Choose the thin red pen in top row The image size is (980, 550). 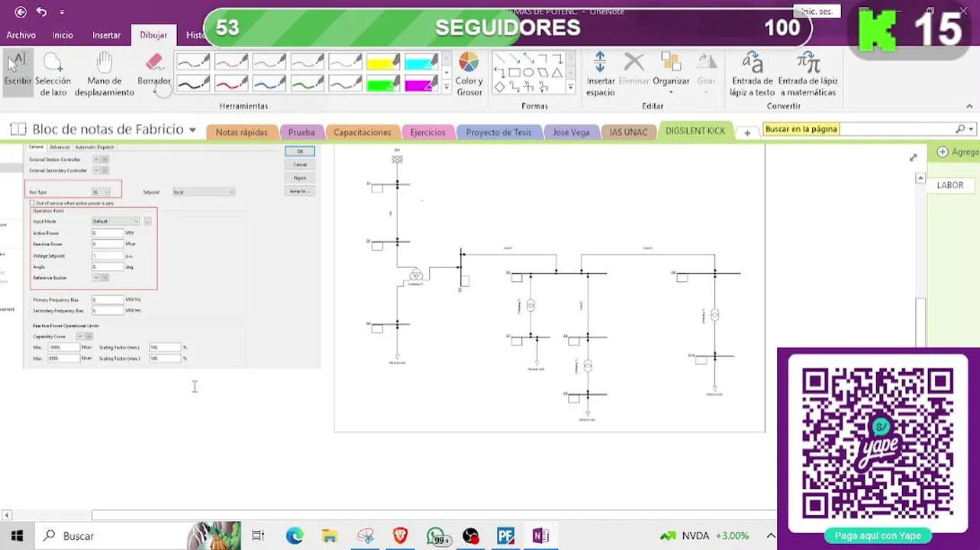pyautogui.click(x=231, y=62)
